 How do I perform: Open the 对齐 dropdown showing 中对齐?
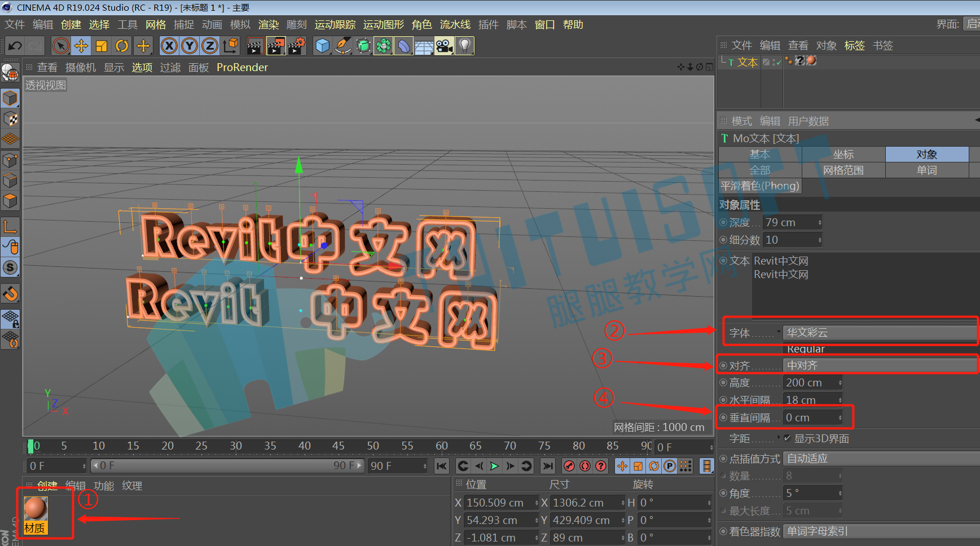tap(880, 365)
